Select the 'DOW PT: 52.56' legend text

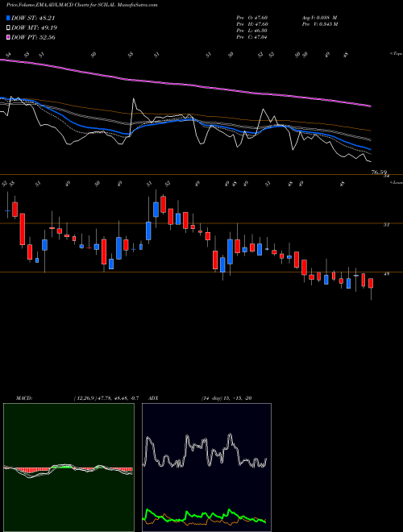tap(33, 37)
